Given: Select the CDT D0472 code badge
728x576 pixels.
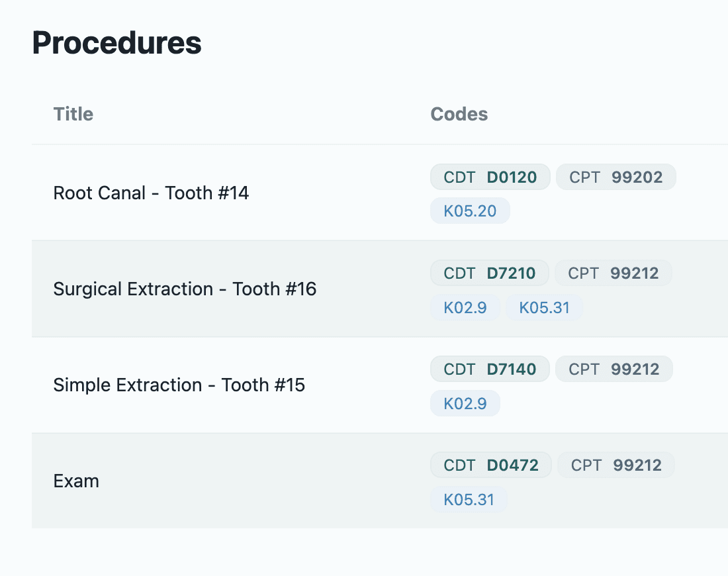Looking at the screenshot, I should click(x=490, y=465).
